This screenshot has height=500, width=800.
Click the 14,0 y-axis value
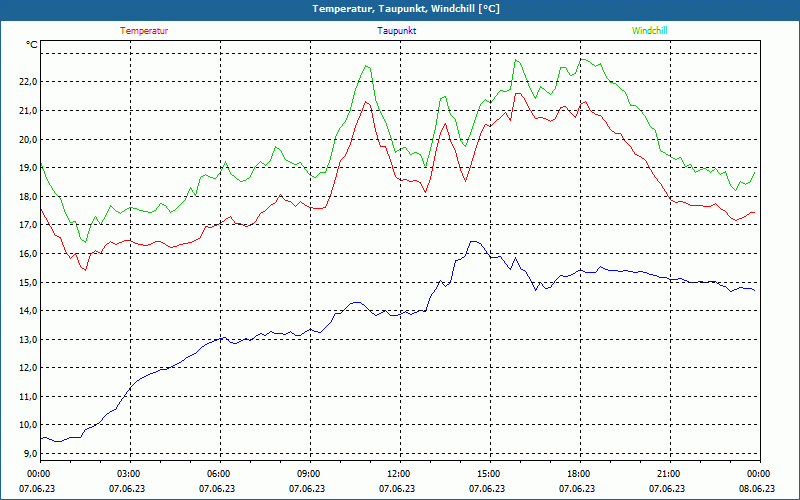point(29,310)
